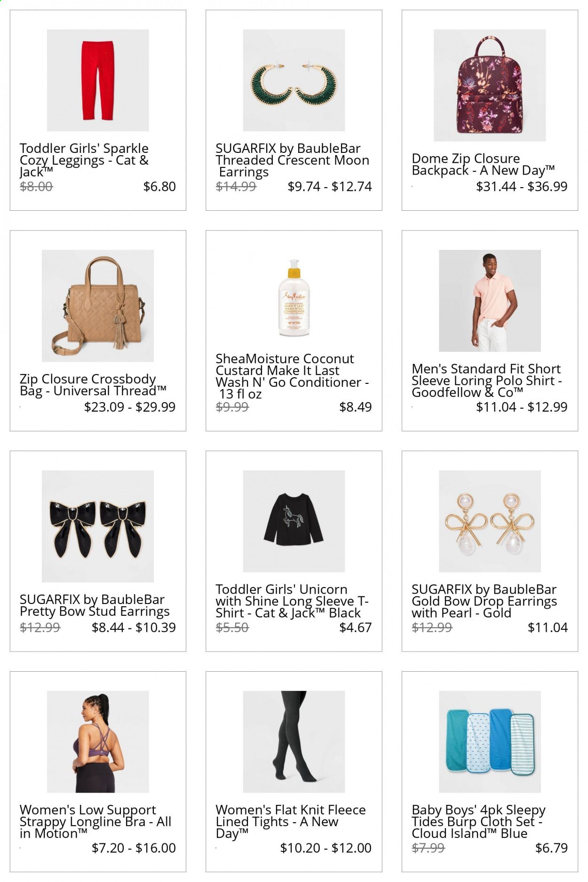View the blue Burp Cloth Set image

490,742
